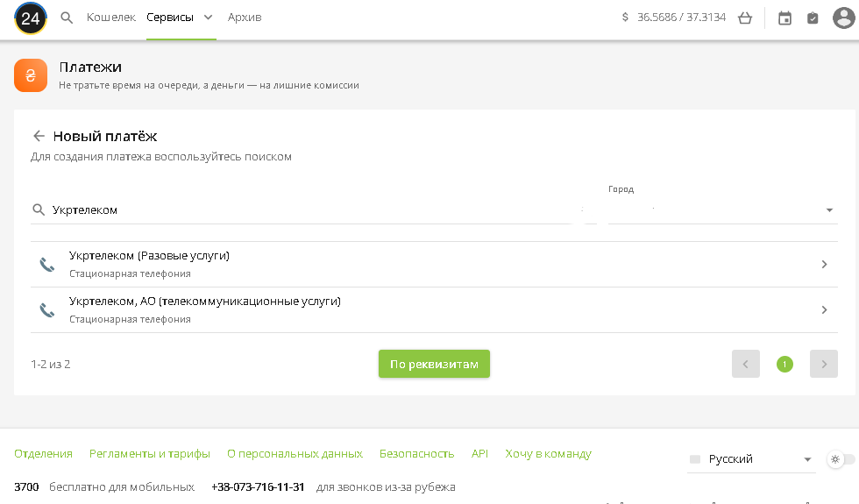Expand the Сервисы menu chevron

208,18
